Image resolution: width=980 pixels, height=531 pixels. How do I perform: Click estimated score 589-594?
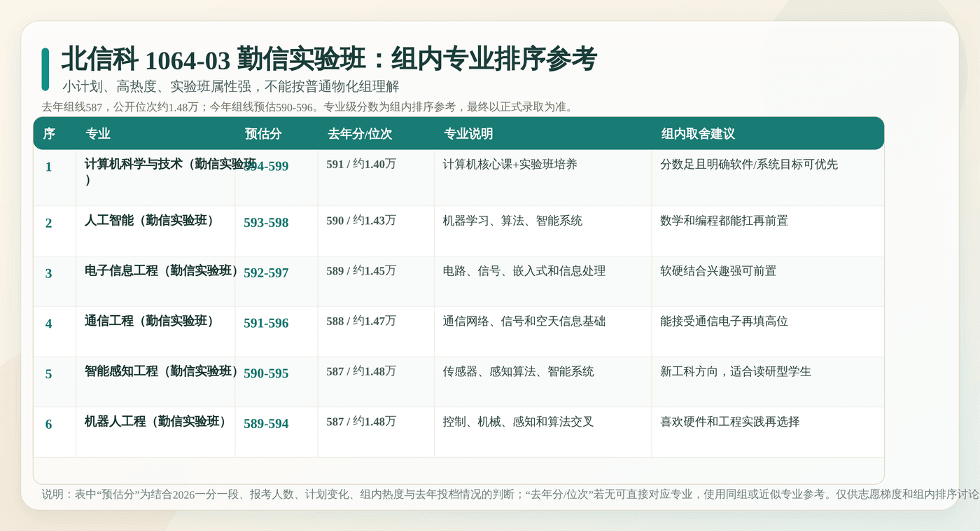pos(266,425)
